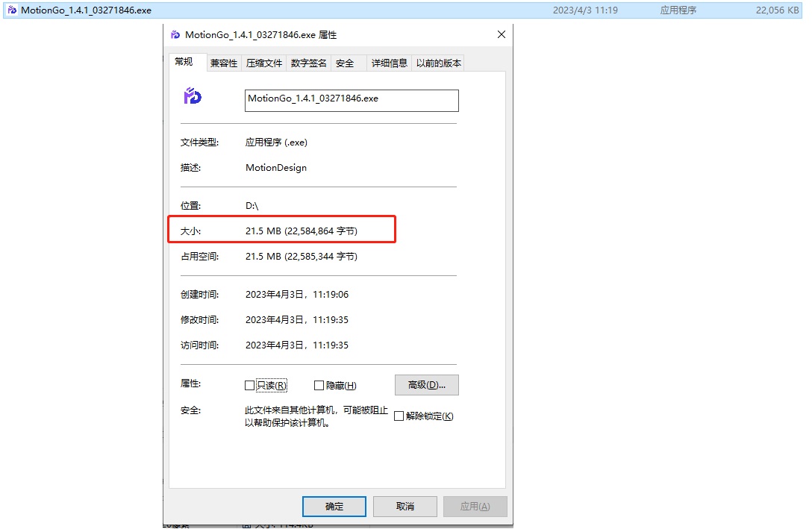Viewport: 812px width, 529px height.
Task: Click MotionGo icon in file list row
Action: [x=12, y=10]
